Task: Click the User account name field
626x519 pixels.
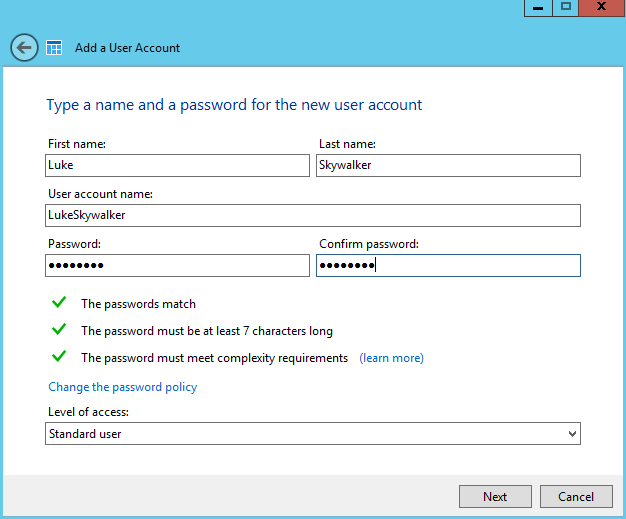Action: coord(312,215)
